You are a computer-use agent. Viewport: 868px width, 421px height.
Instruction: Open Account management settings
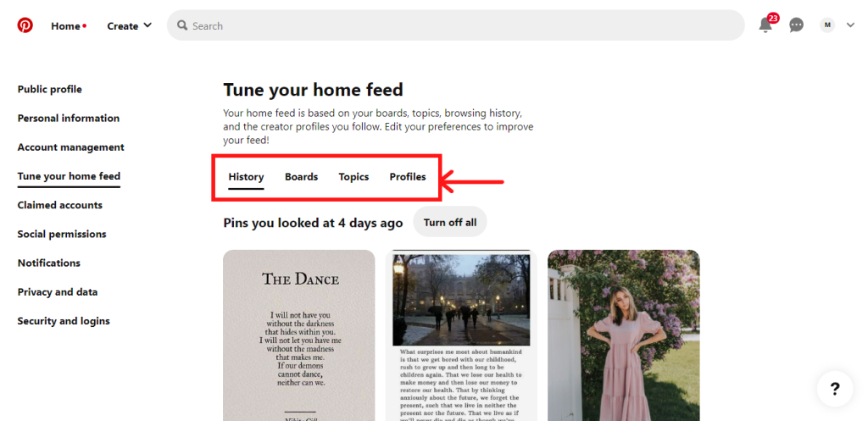tap(71, 147)
